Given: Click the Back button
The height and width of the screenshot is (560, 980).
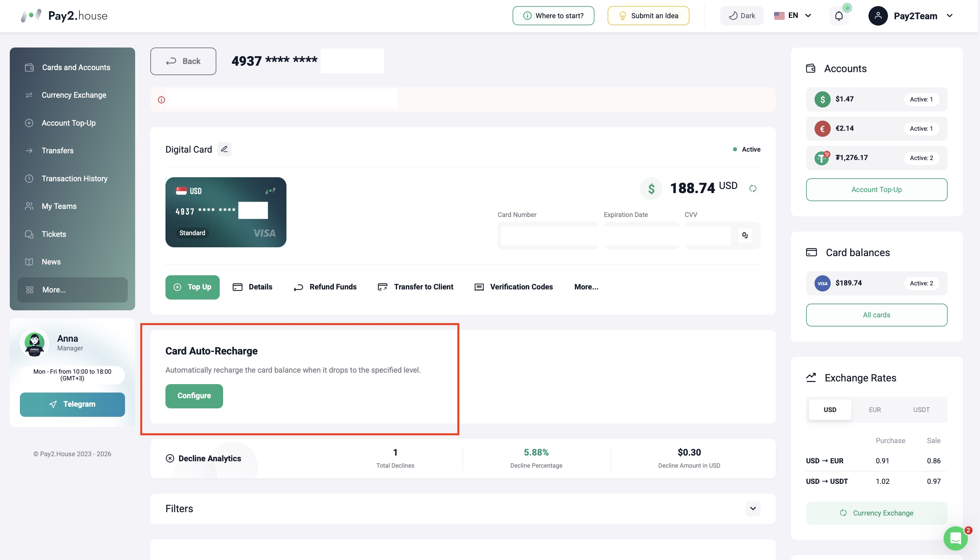Looking at the screenshot, I should tap(183, 61).
